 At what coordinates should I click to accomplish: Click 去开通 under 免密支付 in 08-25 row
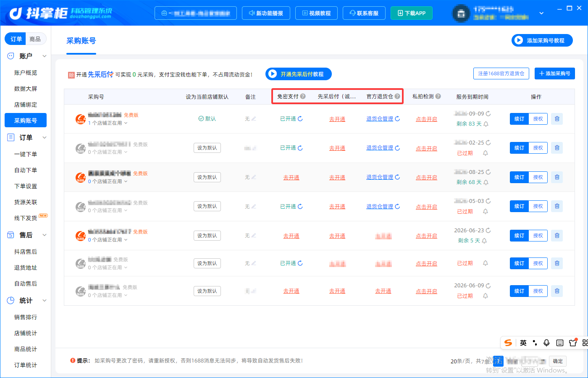pos(291,178)
